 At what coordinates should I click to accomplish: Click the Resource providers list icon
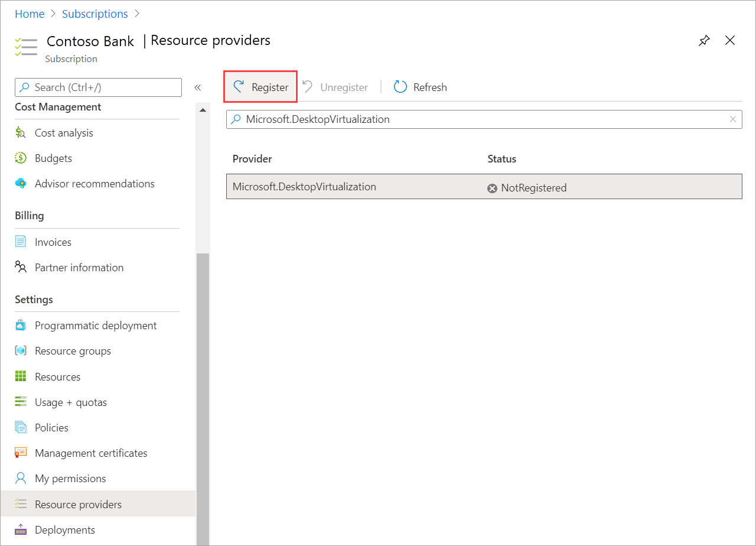click(21, 504)
